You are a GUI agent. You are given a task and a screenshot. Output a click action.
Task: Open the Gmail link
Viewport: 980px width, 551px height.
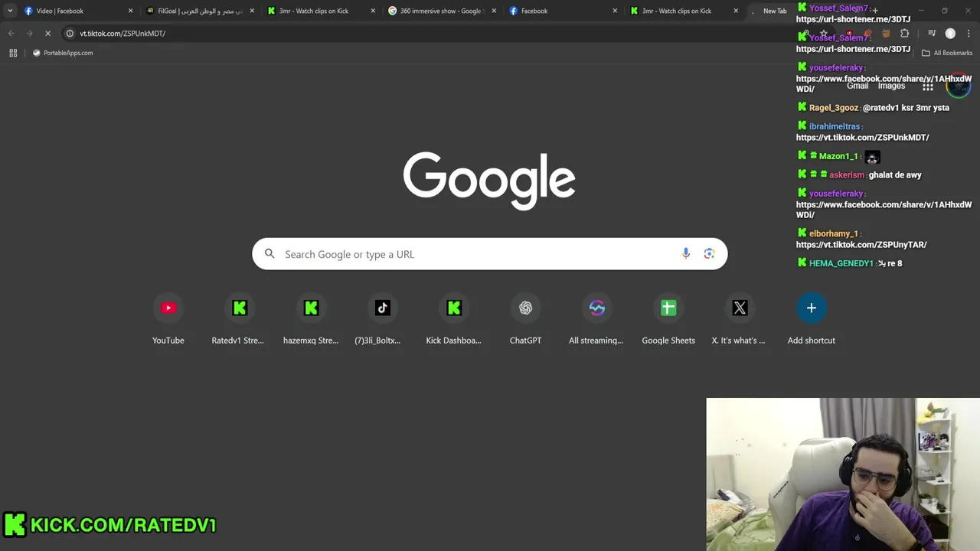point(857,86)
